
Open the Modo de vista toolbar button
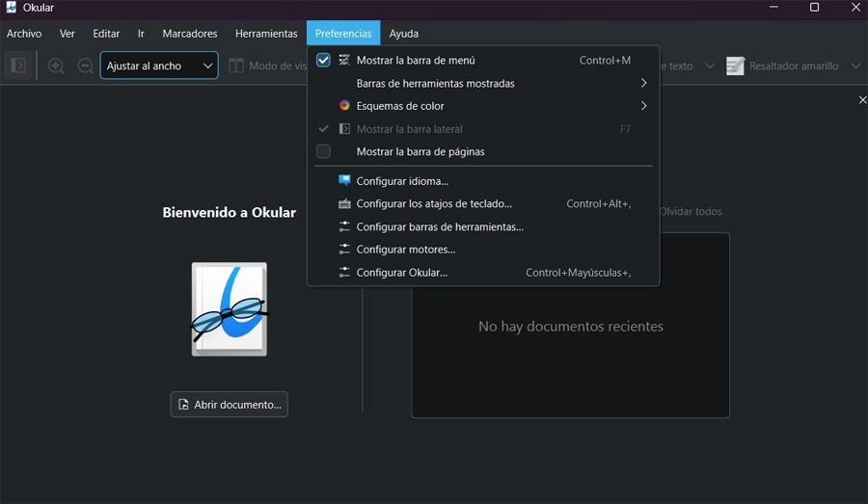267,66
